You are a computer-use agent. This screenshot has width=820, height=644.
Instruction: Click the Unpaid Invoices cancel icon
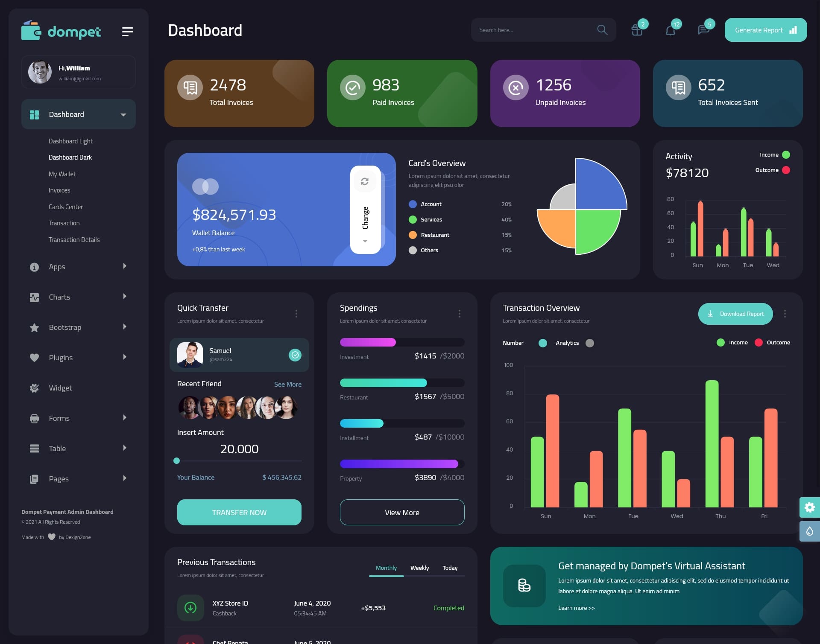coord(516,87)
